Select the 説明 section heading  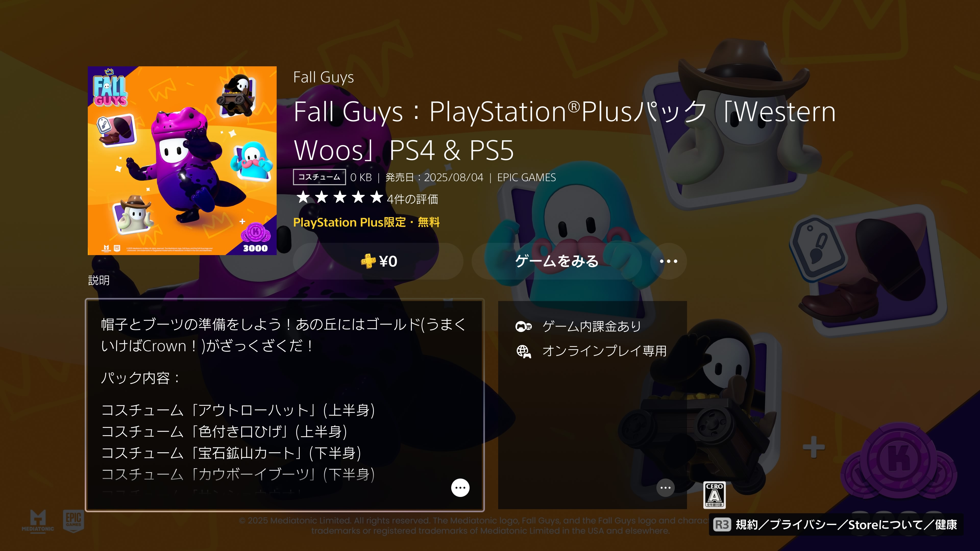pos(99,280)
